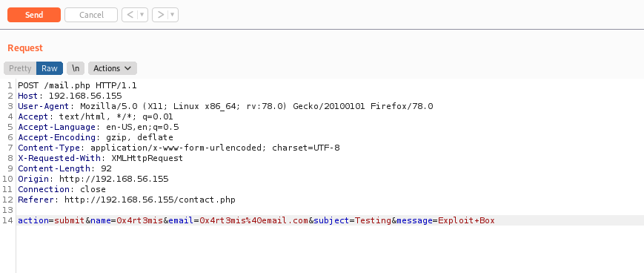Viewport: 644px width, 273px height.
Task: Go forward with the right arrow icon
Action: (x=161, y=15)
